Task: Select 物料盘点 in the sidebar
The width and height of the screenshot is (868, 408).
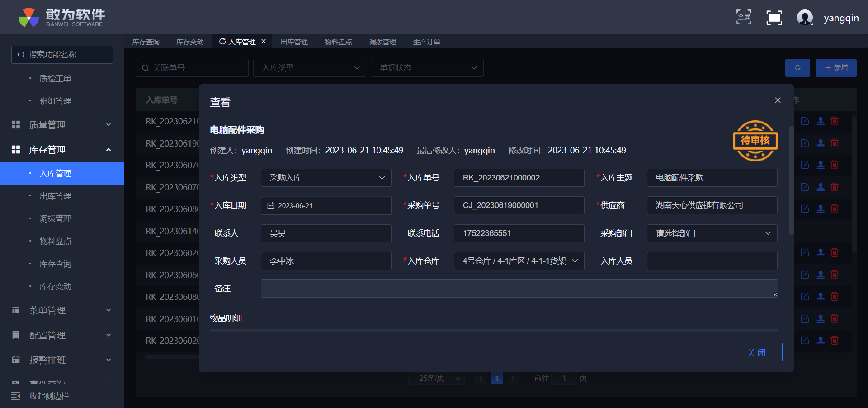Action: pos(55,242)
